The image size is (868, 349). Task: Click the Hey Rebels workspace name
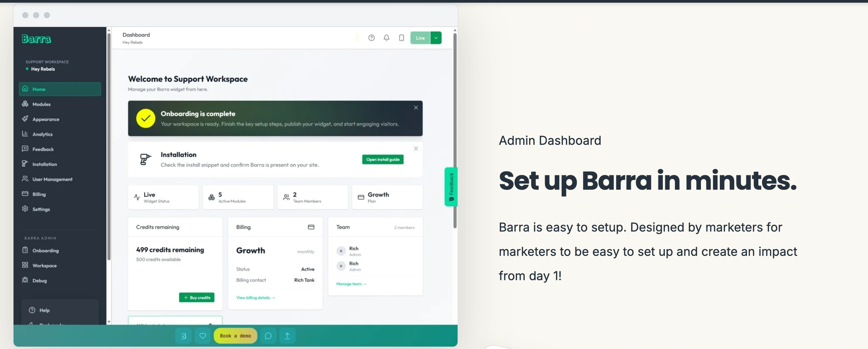coord(43,69)
